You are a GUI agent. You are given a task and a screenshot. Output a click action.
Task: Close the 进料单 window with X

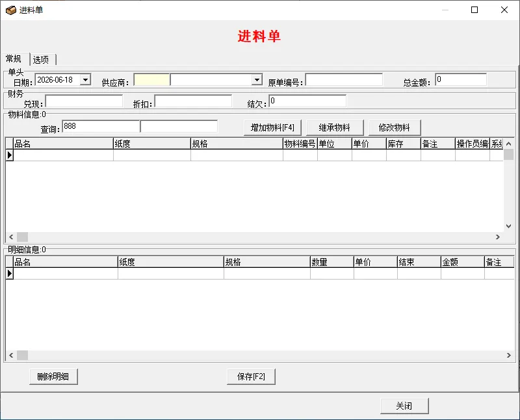click(504, 10)
